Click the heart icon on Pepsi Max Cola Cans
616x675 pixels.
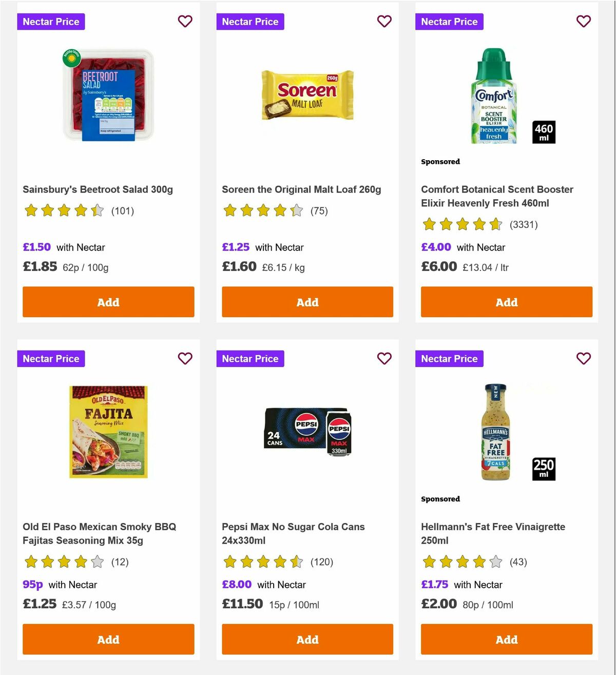tap(384, 358)
